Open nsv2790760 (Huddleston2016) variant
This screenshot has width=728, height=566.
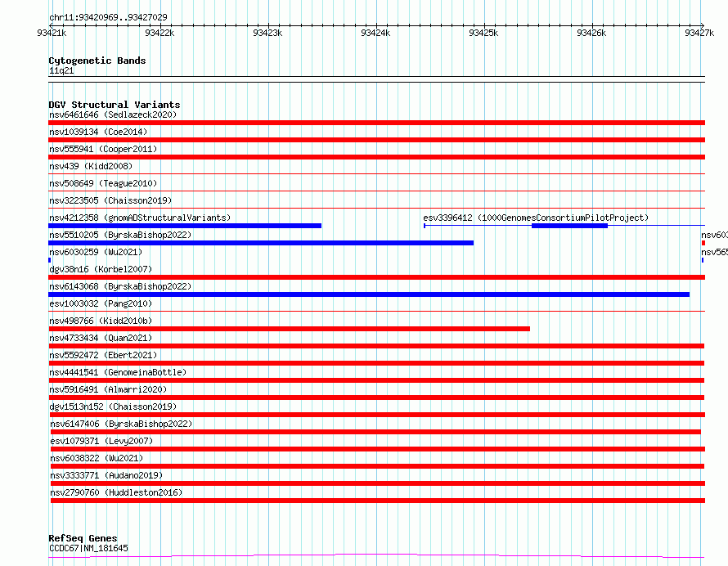[x=116, y=492]
